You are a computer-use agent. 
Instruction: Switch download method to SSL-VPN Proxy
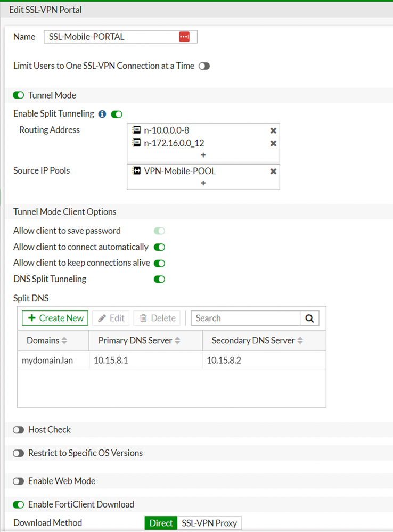click(x=209, y=523)
